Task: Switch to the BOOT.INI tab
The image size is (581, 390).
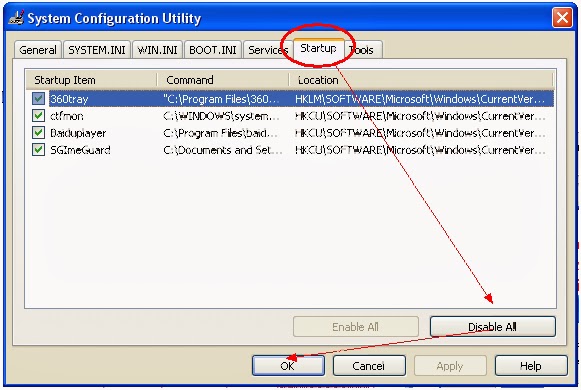Action: [x=213, y=50]
